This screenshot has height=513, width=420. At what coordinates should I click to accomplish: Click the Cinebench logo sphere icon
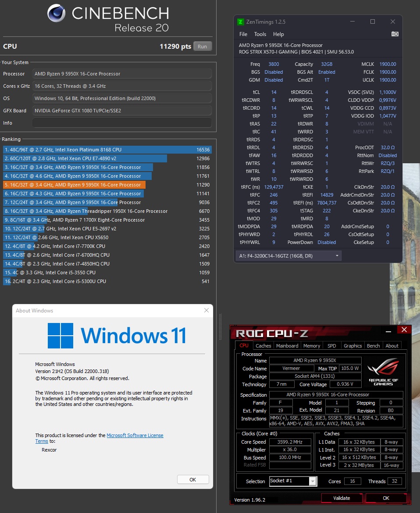tap(56, 13)
